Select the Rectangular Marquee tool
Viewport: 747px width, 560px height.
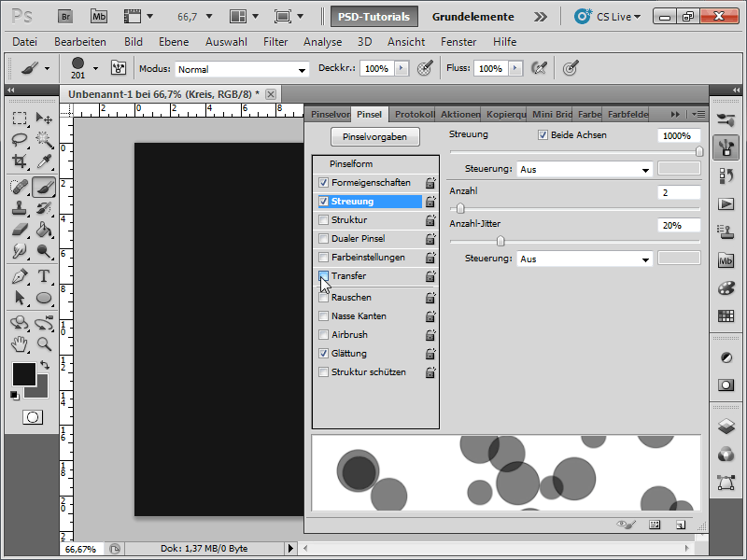20,118
